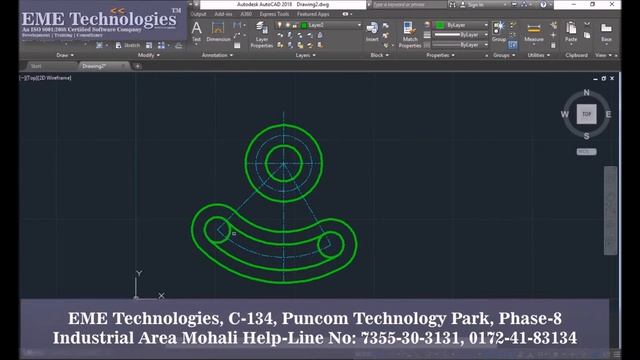This screenshot has width=640, height=360.
Task: Click the green ByLayer object color swatch
Action: click(x=440, y=25)
